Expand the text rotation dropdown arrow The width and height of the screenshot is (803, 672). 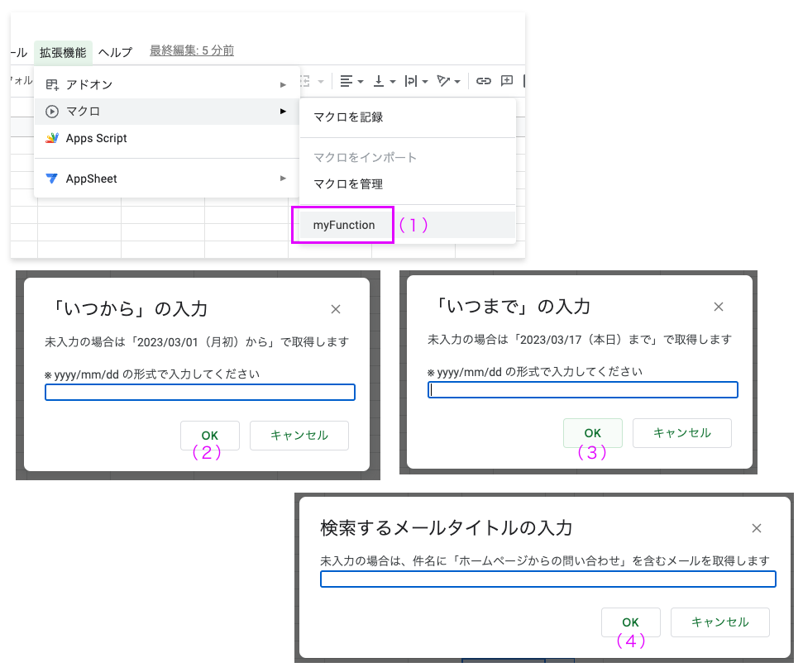click(x=457, y=81)
